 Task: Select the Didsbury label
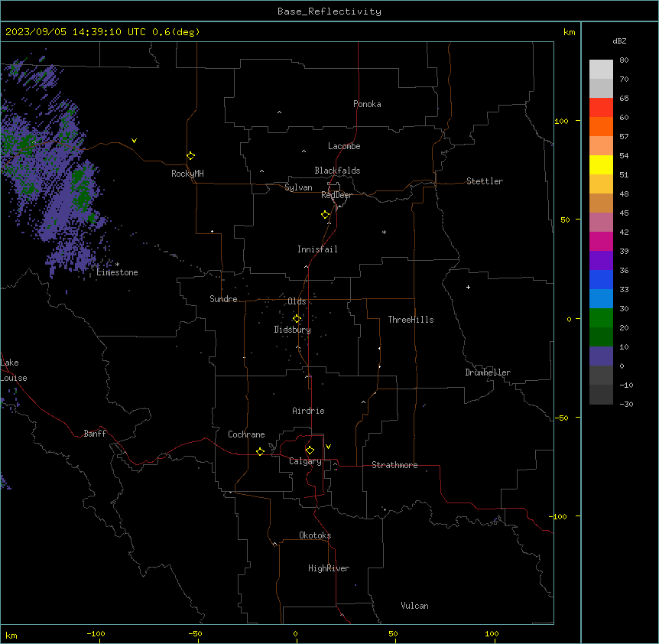point(292,330)
